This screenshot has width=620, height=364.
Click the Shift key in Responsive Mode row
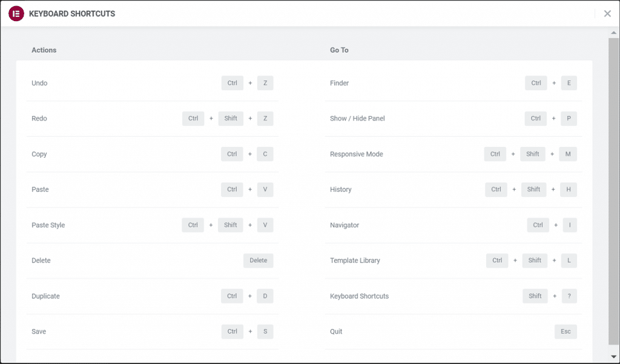click(533, 154)
